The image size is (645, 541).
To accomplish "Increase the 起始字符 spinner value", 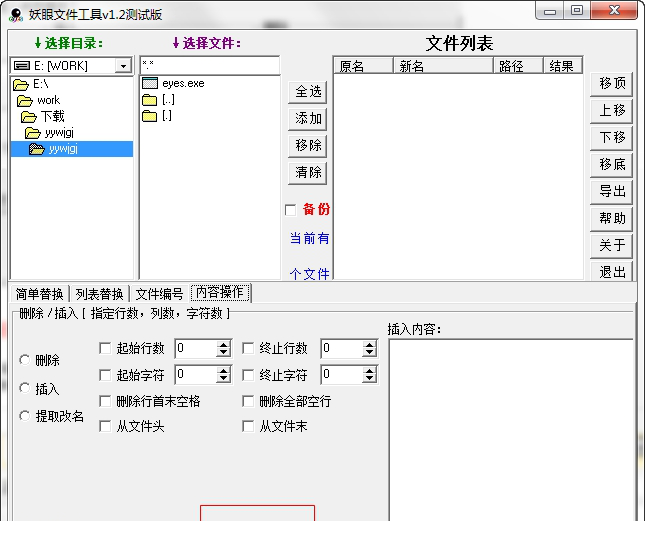I will coord(223,371).
